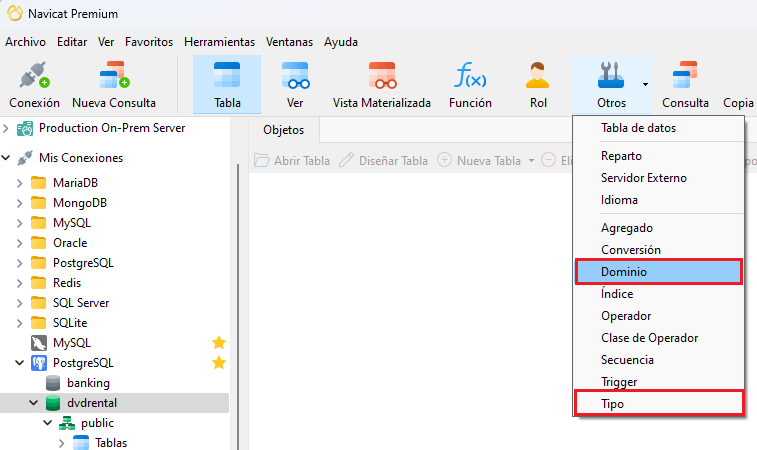Select Tipo in Otros menu
This screenshot has width=757, height=450.
point(659,404)
